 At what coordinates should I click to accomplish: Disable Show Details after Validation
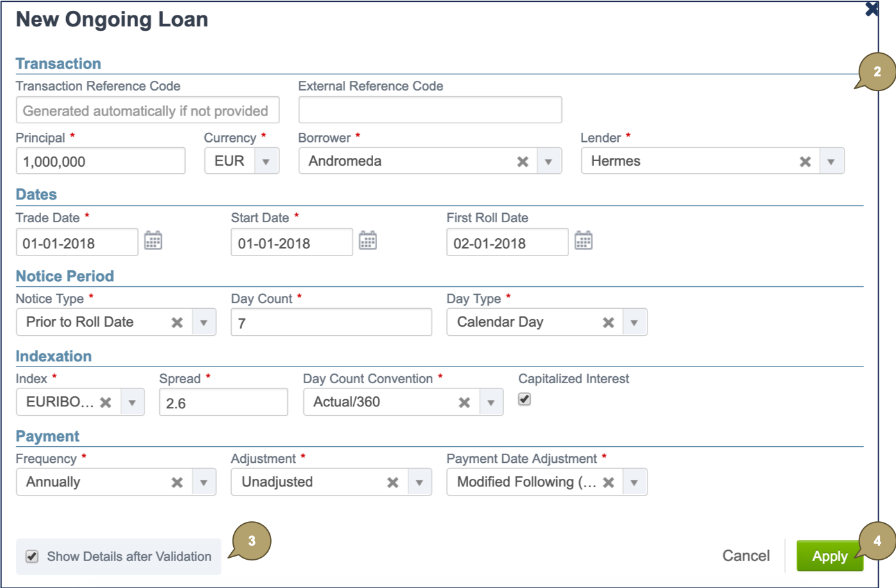tap(31, 556)
